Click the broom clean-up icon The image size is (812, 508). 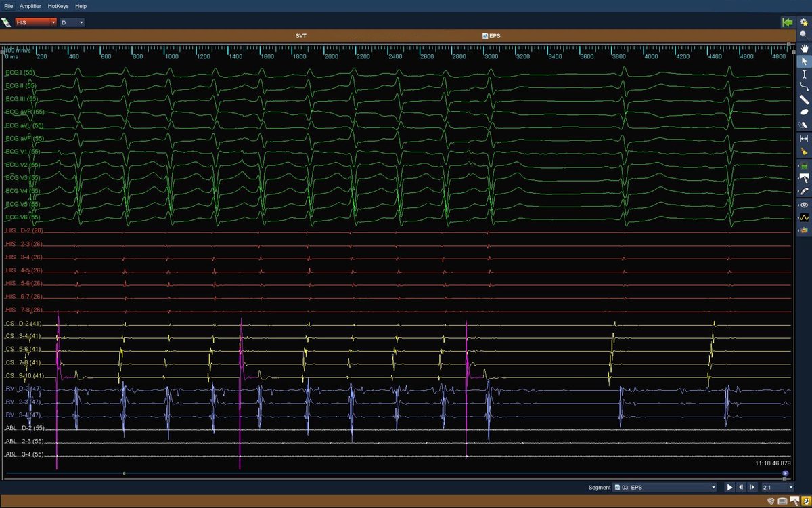(x=804, y=152)
